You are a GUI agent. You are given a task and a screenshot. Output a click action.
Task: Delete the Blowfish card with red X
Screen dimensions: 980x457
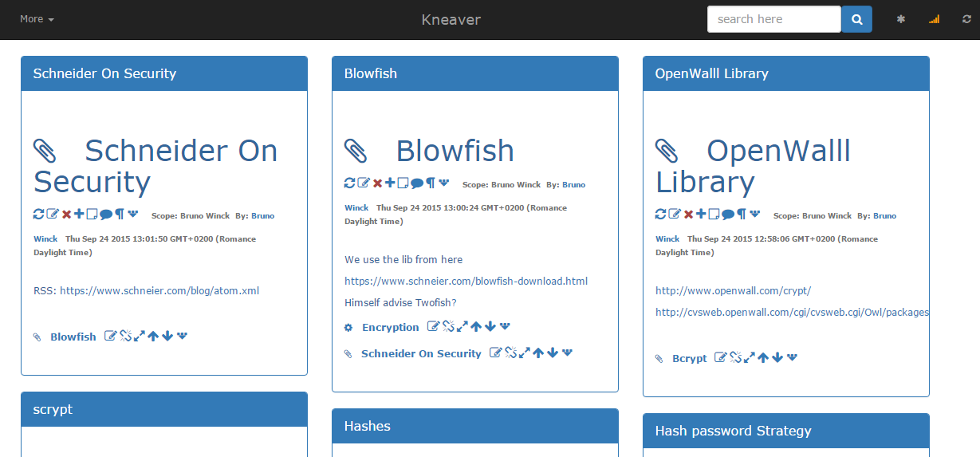click(378, 183)
